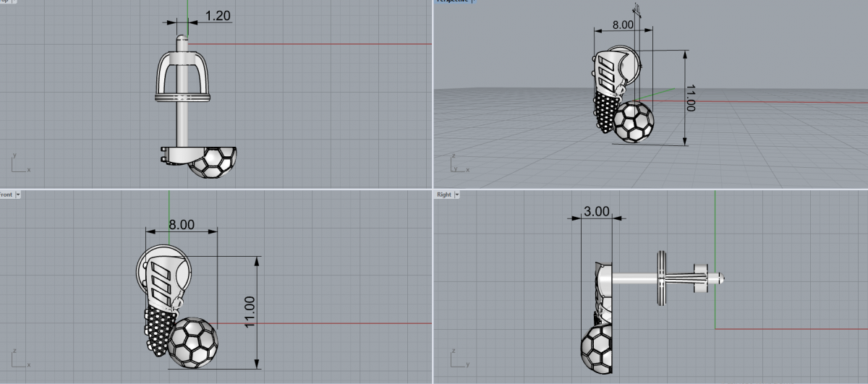Image resolution: width=868 pixels, height=384 pixels.
Task: Select the 11.00 vertical dimension in Perspective view
Action: (x=690, y=98)
